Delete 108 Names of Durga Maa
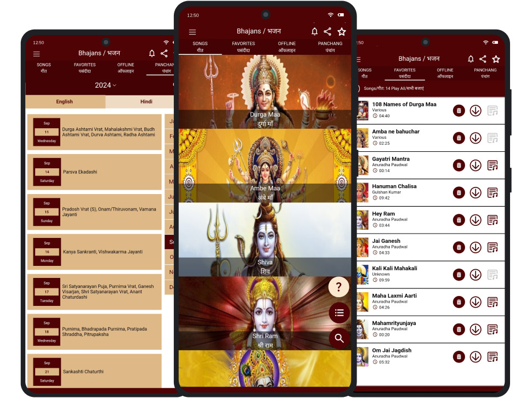This screenshot has height=398, width=532. click(459, 111)
